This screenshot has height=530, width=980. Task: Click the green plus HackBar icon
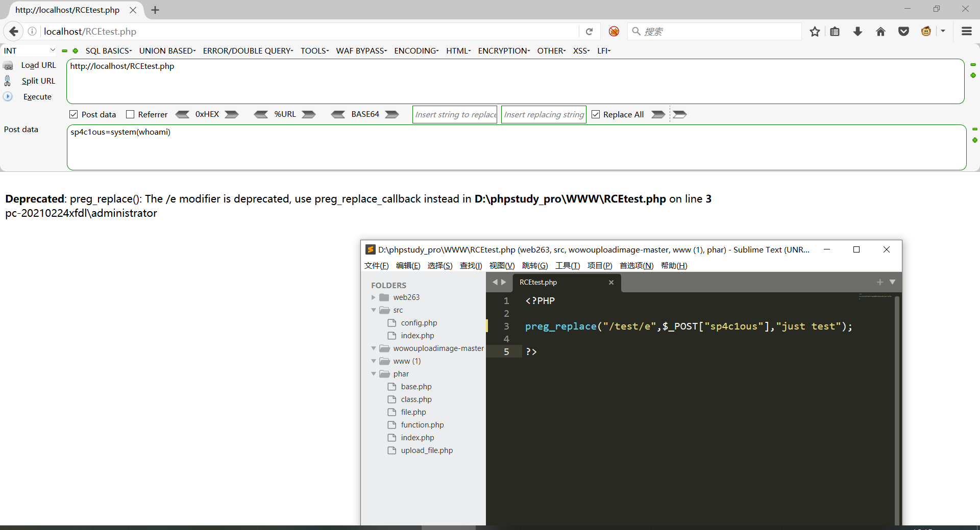coord(76,51)
